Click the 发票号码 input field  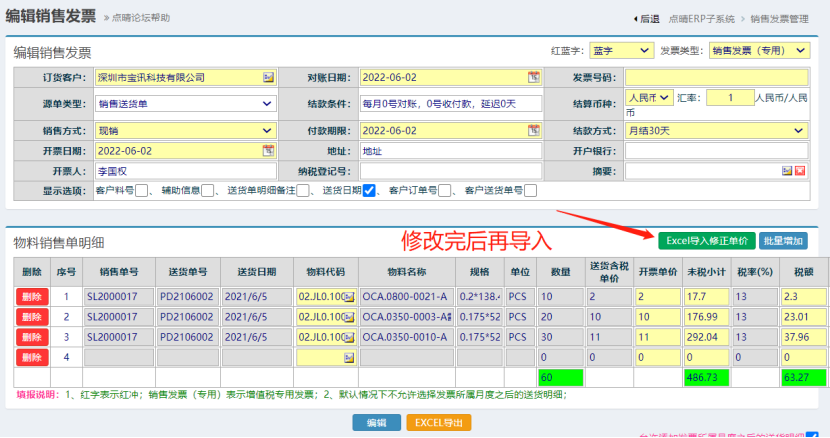(x=716, y=77)
